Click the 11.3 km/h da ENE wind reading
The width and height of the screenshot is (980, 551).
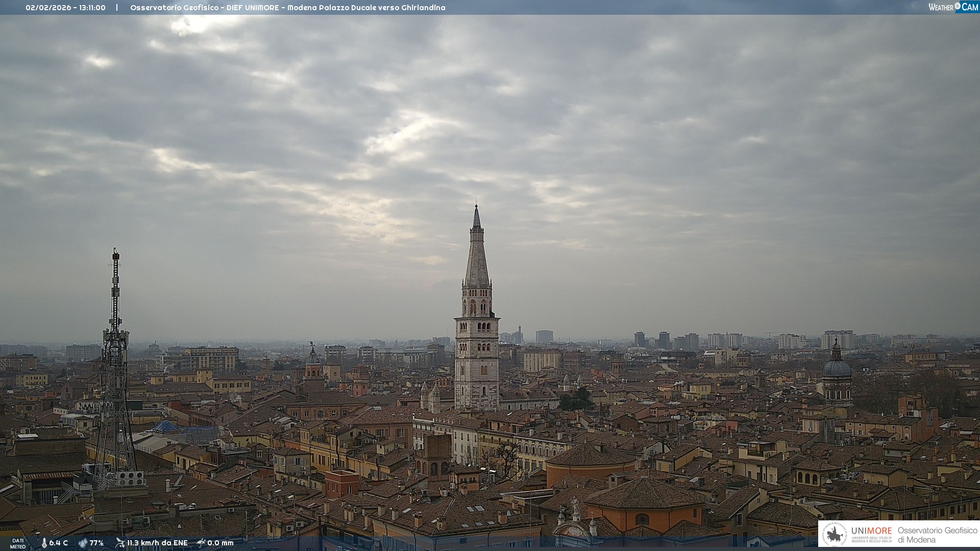157,543
